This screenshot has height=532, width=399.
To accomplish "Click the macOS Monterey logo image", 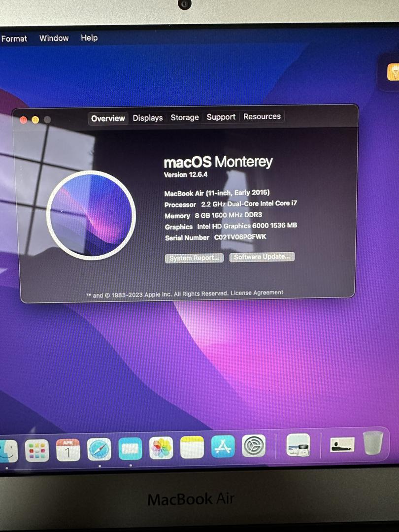I will (x=91, y=215).
